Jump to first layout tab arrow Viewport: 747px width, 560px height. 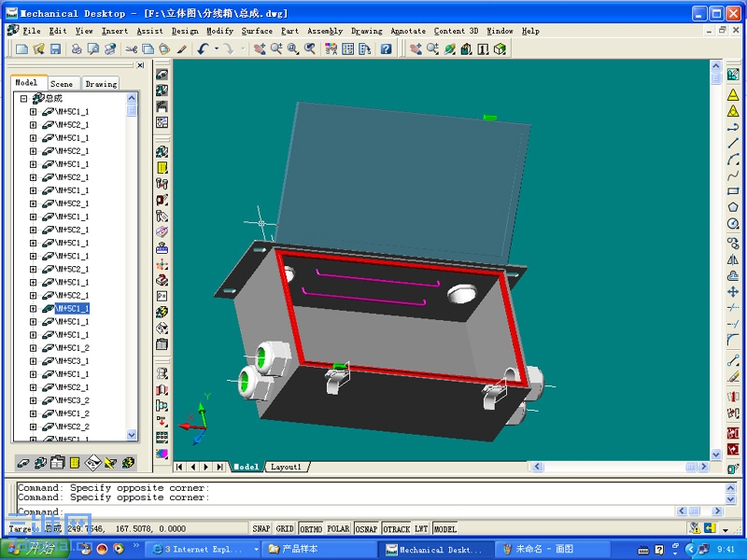179,468
